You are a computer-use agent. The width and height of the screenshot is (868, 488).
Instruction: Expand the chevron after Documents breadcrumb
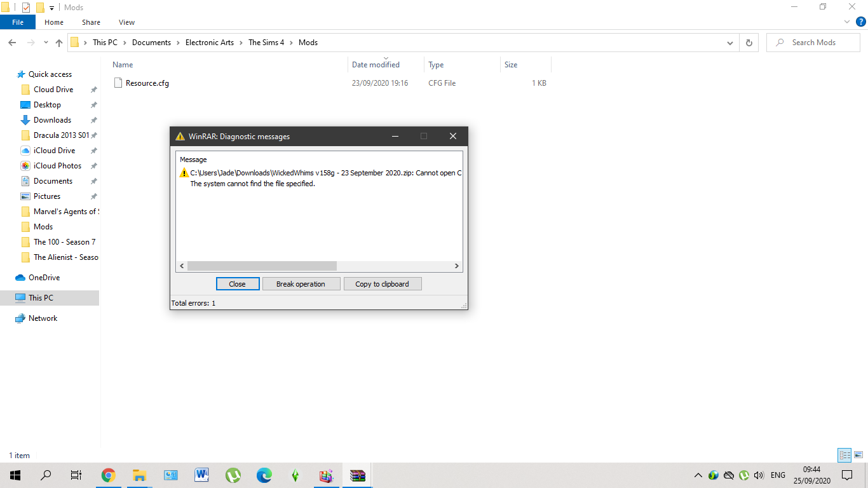[x=178, y=43]
